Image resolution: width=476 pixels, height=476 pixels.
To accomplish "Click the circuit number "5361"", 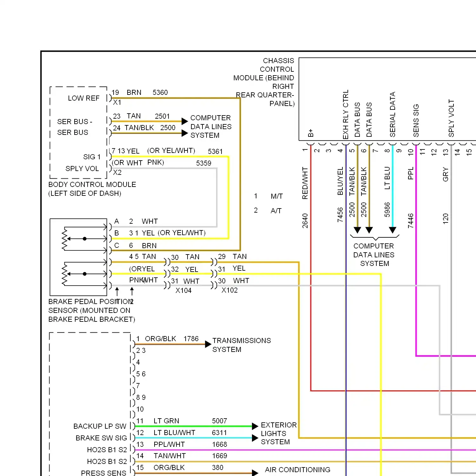I will coord(215,151).
